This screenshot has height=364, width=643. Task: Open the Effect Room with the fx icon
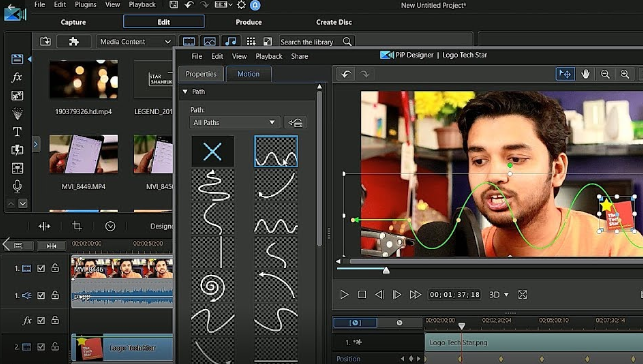coord(17,77)
